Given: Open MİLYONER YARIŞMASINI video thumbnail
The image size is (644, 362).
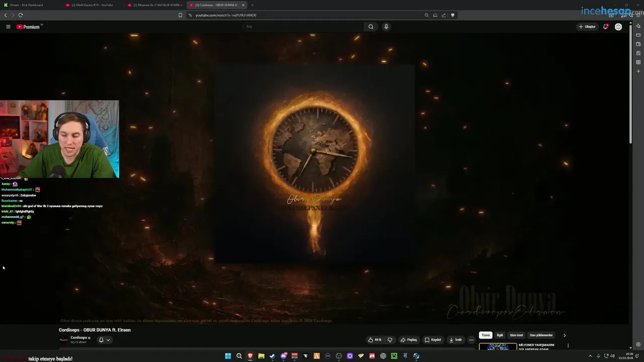Looking at the screenshot, I should [498, 346].
